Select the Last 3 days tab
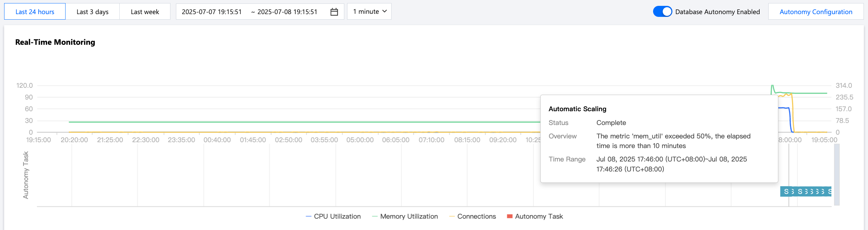Viewport: 868px width, 230px height. pyautogui.click(x=92, y=12)
